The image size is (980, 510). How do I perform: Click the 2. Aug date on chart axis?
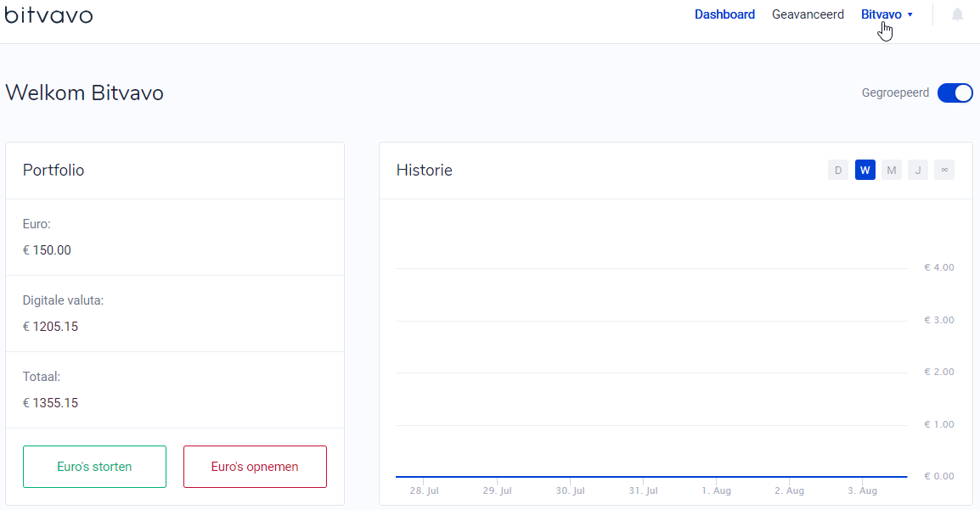click(790, 490)
